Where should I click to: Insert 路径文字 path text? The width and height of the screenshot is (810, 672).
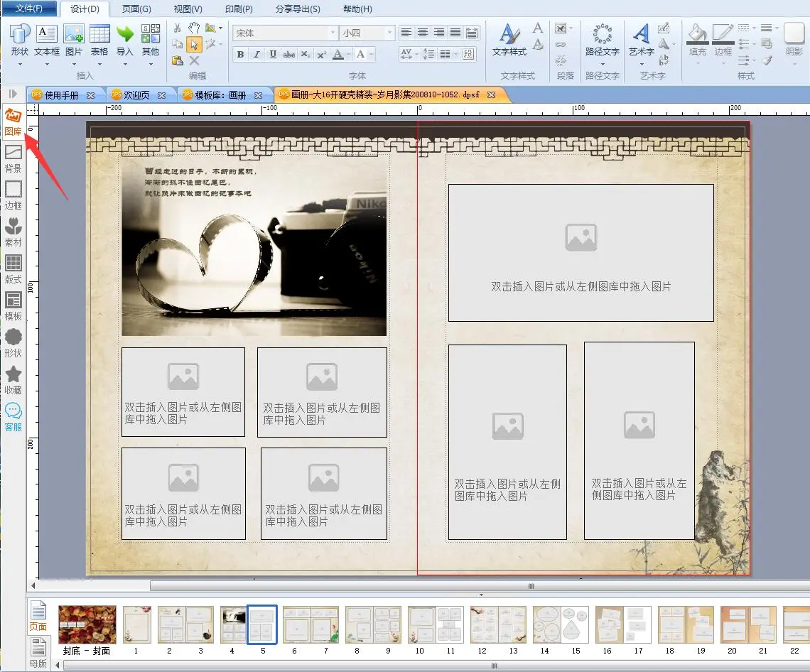[603, 40]
